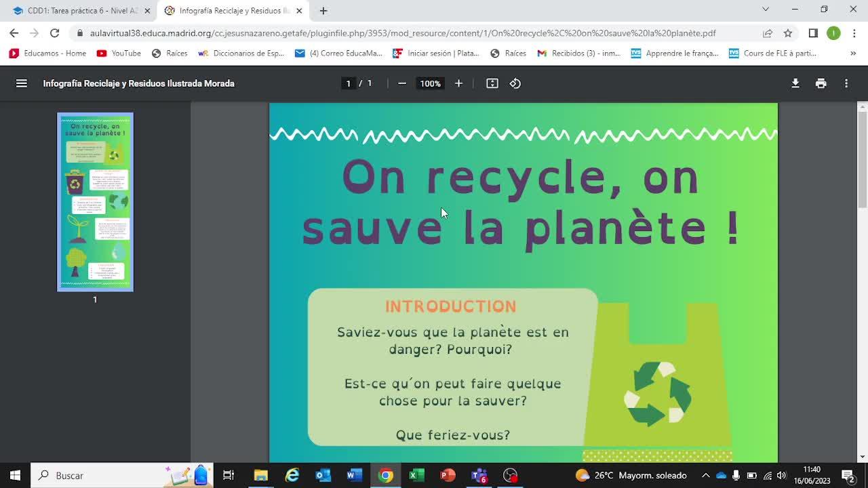Viewport: 868px width, 488px height.
Task: Open File Explorer from the taskbar
Action: 260,475
